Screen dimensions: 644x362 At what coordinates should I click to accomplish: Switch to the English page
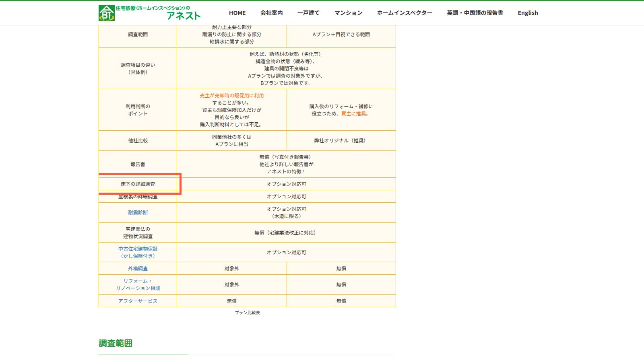(x=528, y=13)
